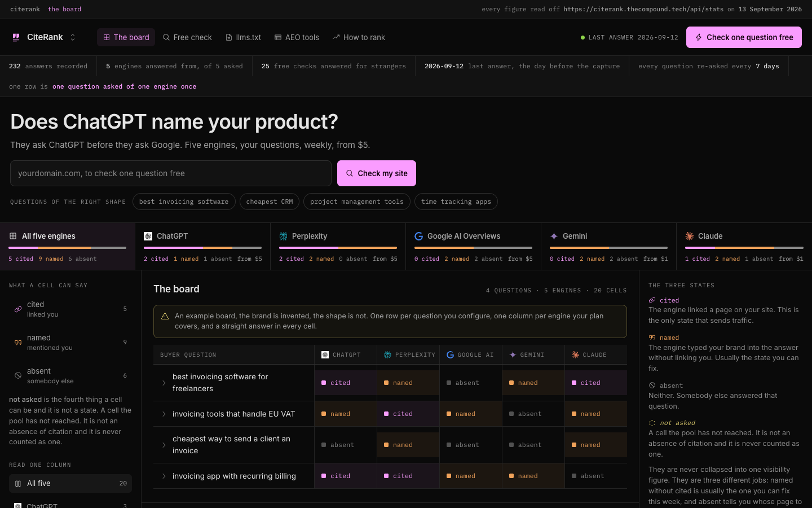
Task: Open llms.txt via its document icon
Action: point(229,37)
